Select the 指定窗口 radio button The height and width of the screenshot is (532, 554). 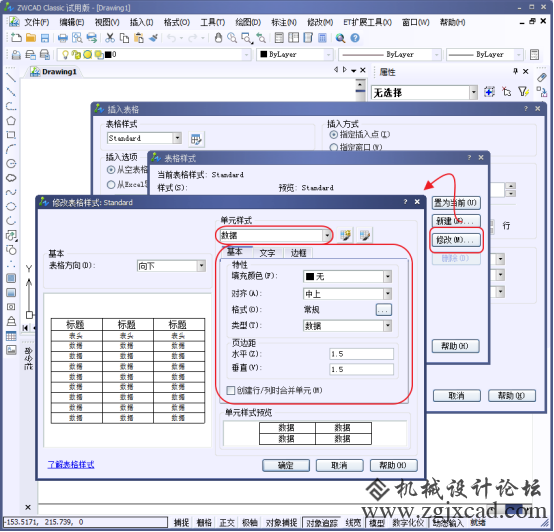click(x=333, y=147)
